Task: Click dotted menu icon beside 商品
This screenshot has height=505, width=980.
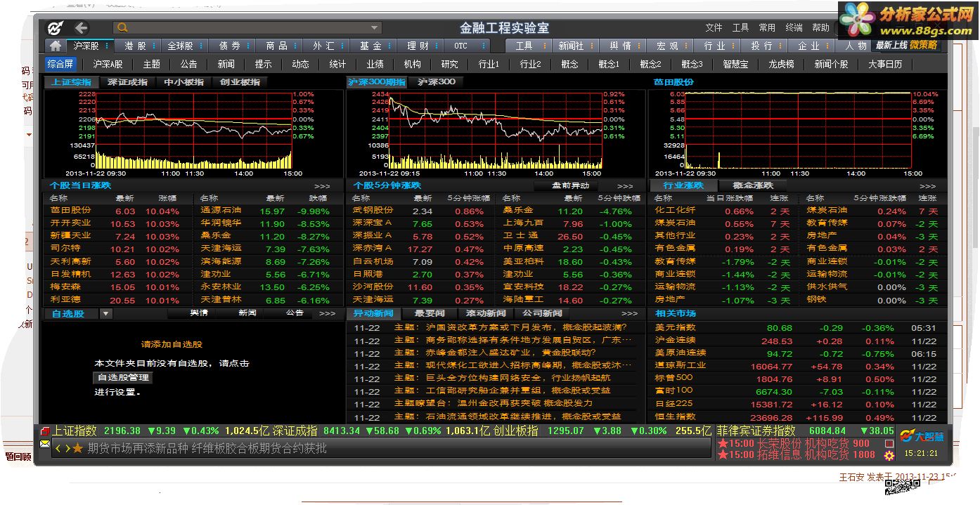Action: pyautogui.click(x=296, y=46)
